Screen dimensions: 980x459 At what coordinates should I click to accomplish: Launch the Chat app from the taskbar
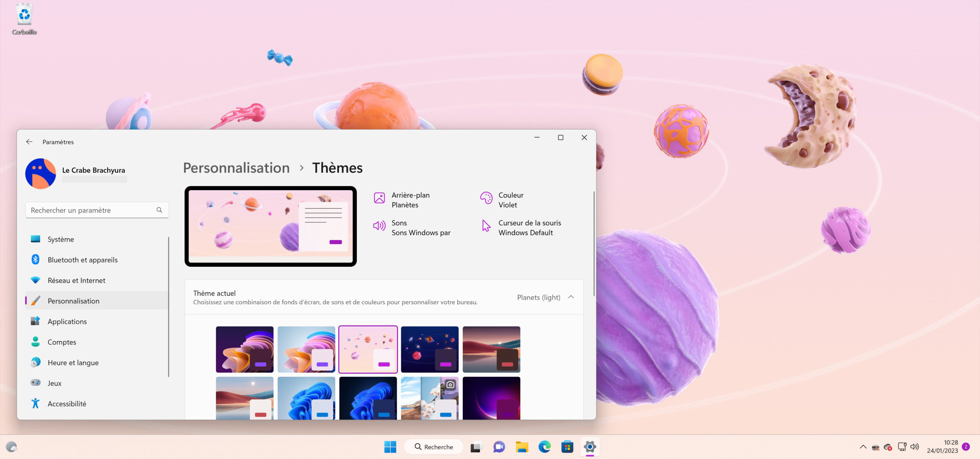(x=499, y=447)
